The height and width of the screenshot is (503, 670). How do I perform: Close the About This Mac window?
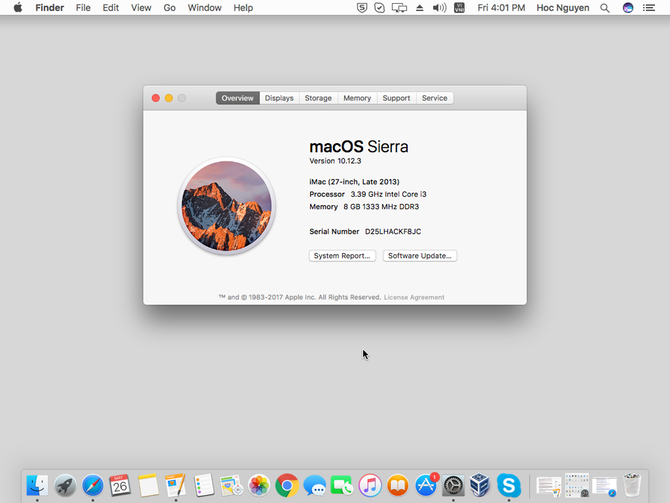pyautogui.click(x=156, y=98)
